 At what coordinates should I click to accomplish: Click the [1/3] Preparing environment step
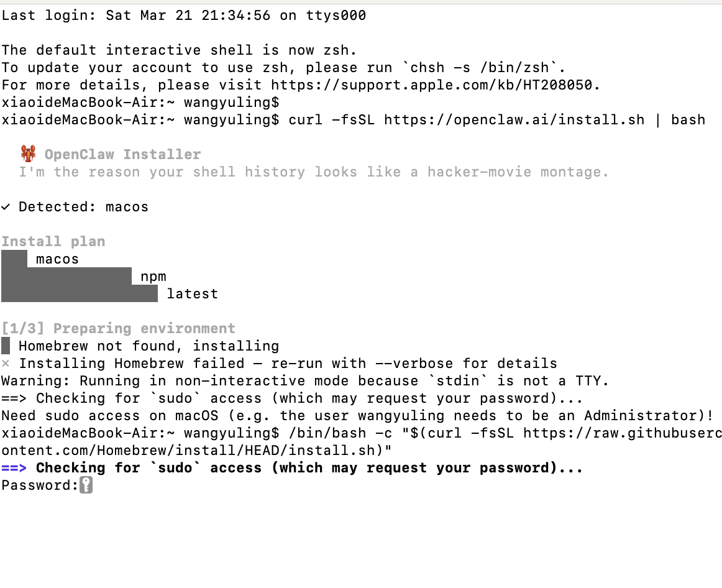(118, 329)
